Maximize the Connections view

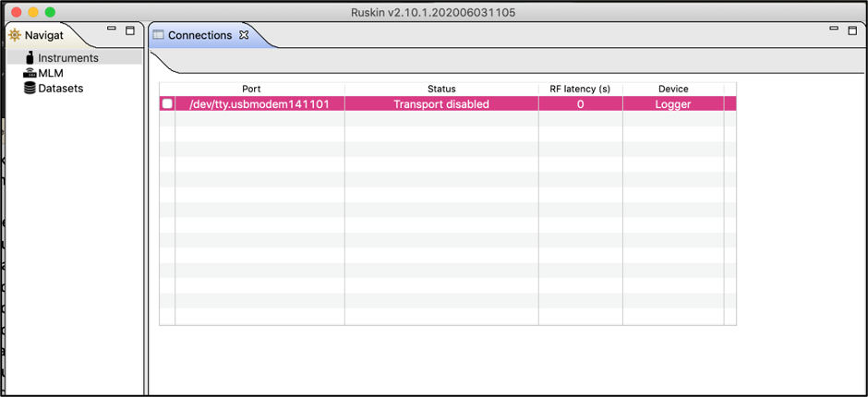point(852,30)
